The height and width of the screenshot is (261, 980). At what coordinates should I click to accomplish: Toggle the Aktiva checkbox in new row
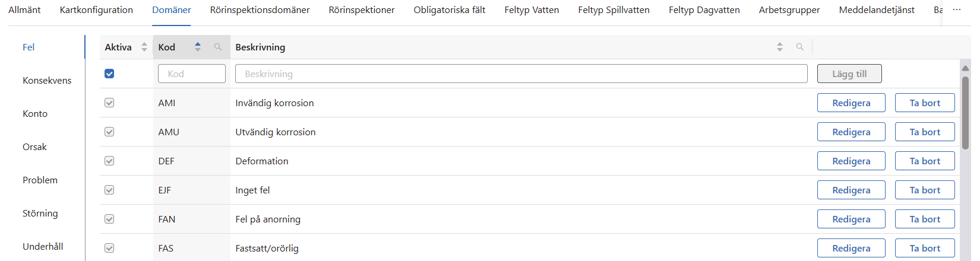[109, 74]
